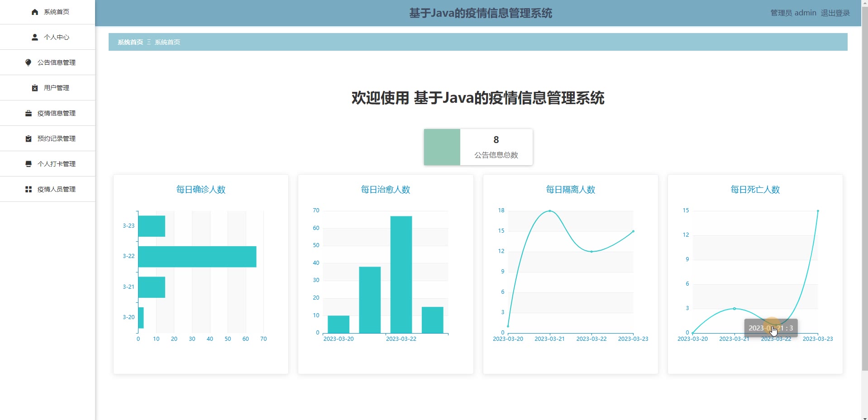Click the 2023-03-22 axis label under 每日治愈人数
868x420 pixels.
coord(401,339)
